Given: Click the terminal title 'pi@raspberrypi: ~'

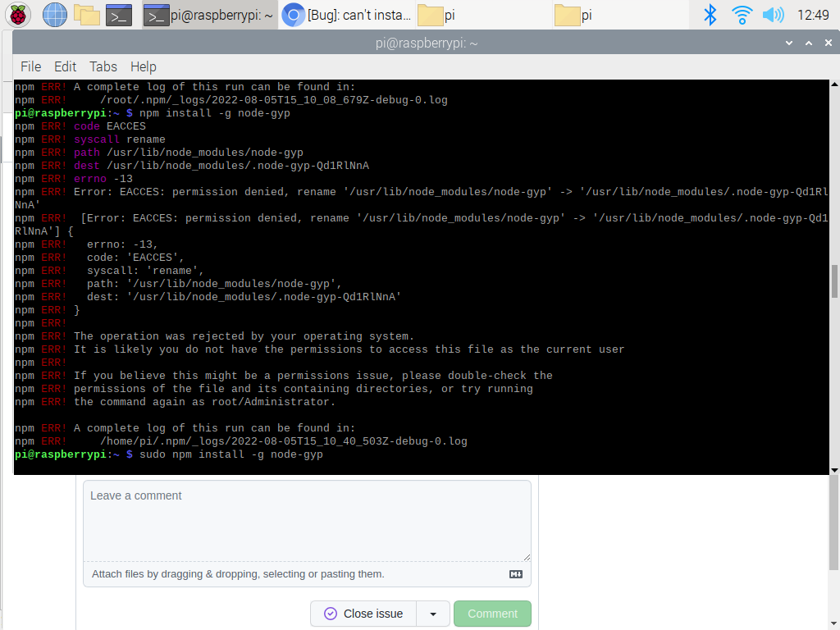Looking at the screenshot, I should click(426, 43).
